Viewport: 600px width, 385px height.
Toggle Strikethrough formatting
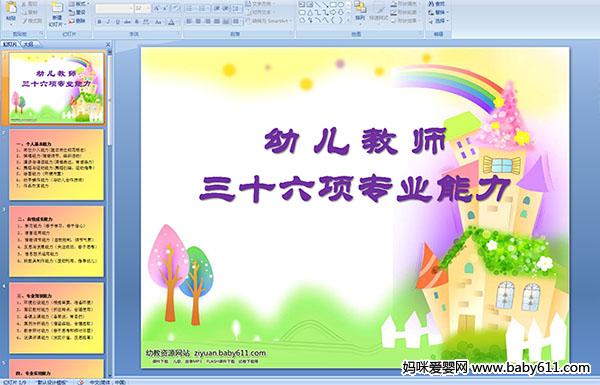(x=127, y=22)
